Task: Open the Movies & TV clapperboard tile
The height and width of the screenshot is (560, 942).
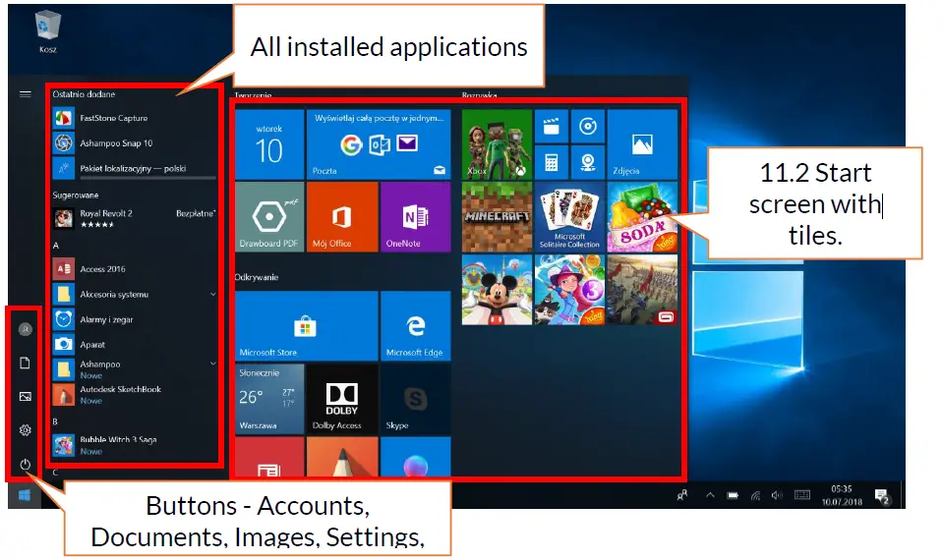Action: [x=551, y=127]
